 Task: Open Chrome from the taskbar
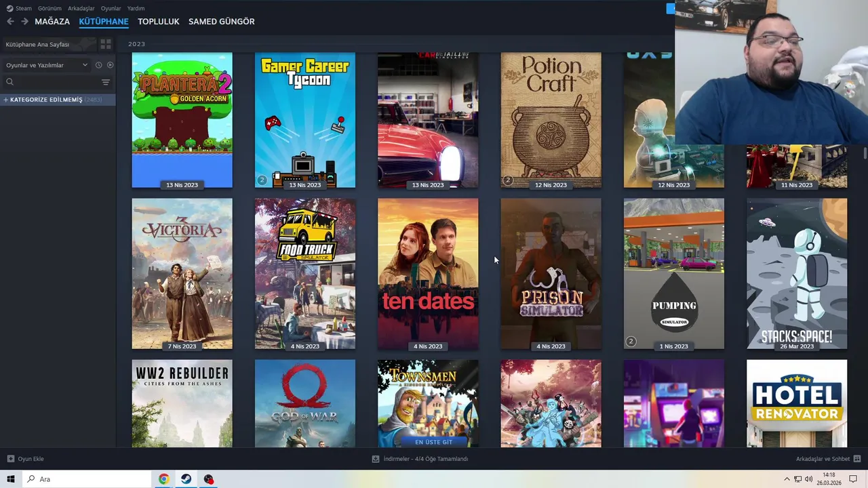pyautogui.click(x=163, y=479)
